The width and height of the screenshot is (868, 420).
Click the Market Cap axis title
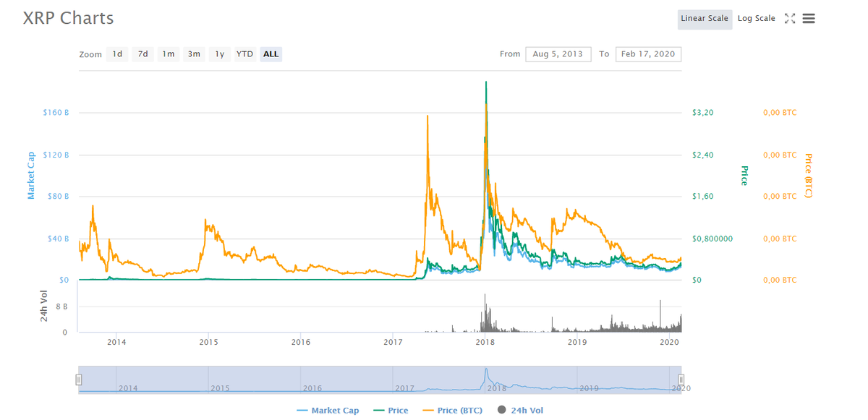coord(31,175)
